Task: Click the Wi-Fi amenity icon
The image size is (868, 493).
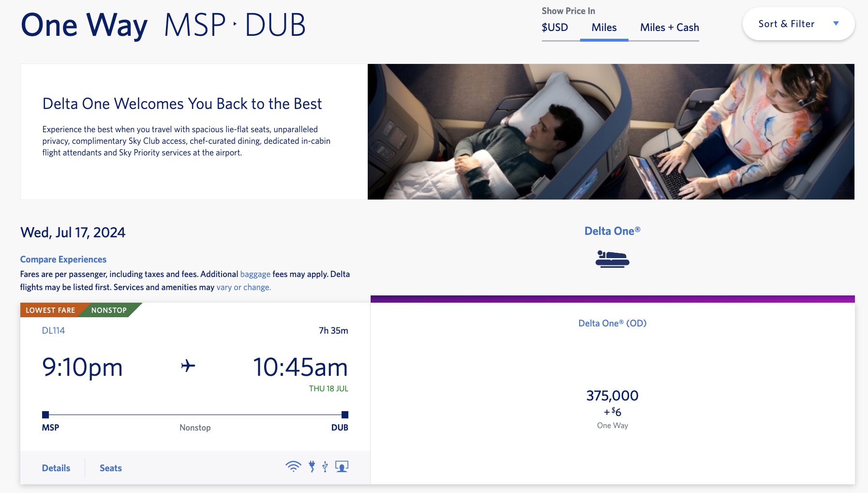Action: (293, 466)
